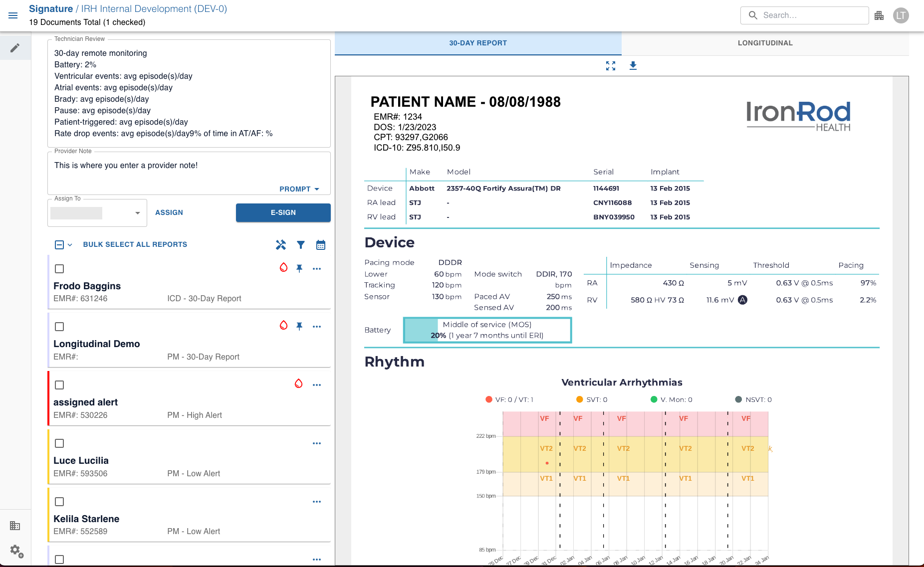Expand report to fullscreen view
This screenshot has height=567, width=924.
[x=611, y=66]
